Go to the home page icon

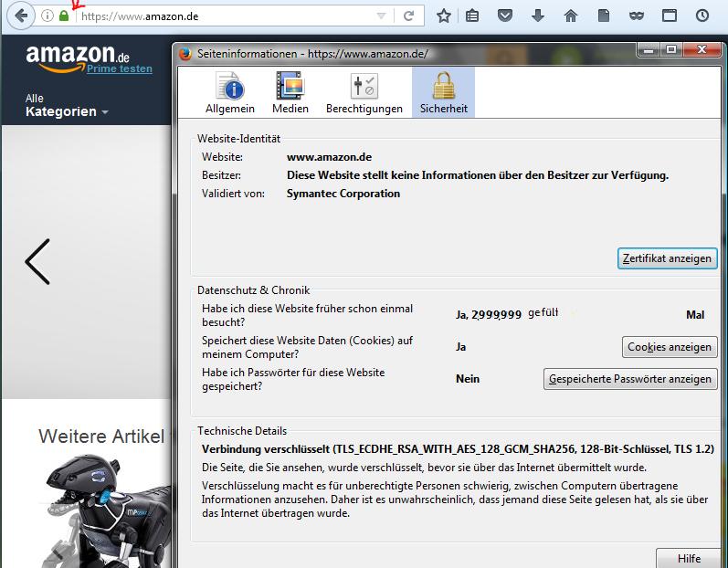point(571,16)
